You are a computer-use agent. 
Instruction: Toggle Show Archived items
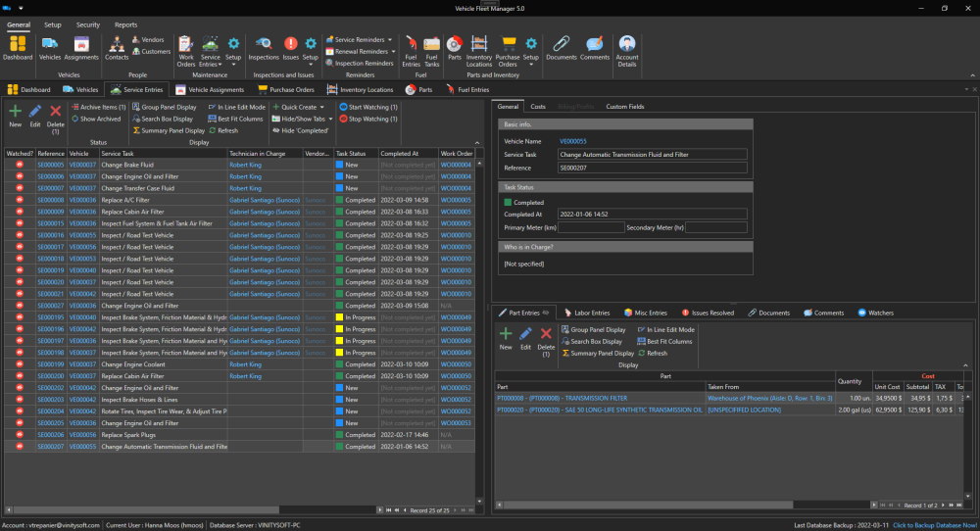coord(96,119)
